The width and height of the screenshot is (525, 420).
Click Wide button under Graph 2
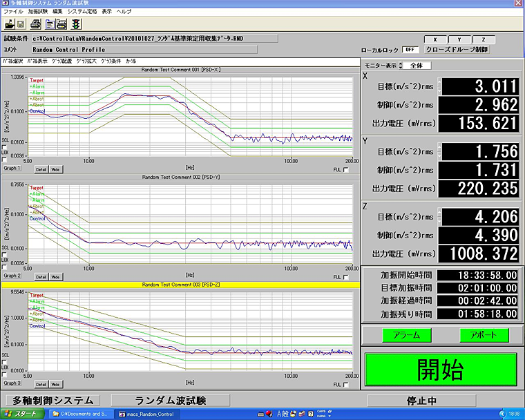point(55,277)
